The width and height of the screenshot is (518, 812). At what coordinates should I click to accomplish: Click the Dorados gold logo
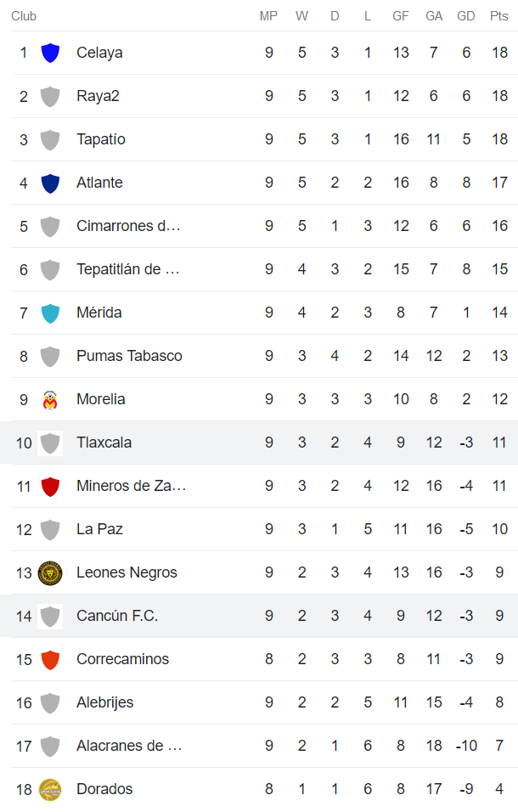(50, 789)
